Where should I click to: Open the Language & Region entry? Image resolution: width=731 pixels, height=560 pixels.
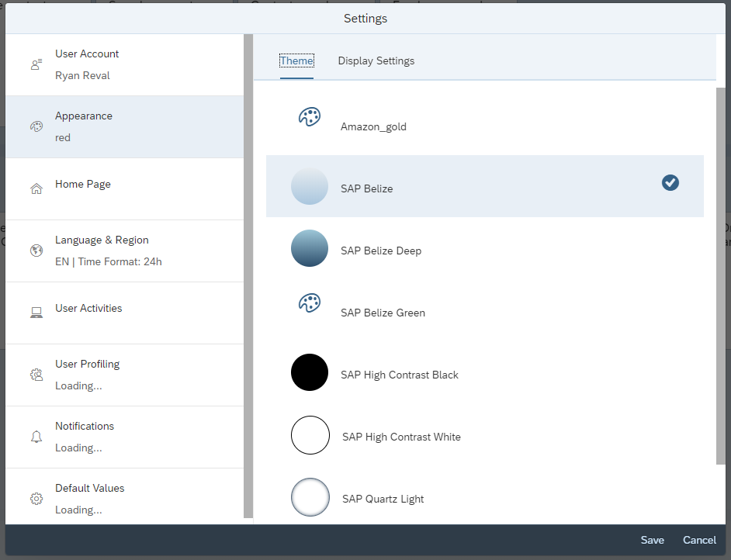coord(124,251)
